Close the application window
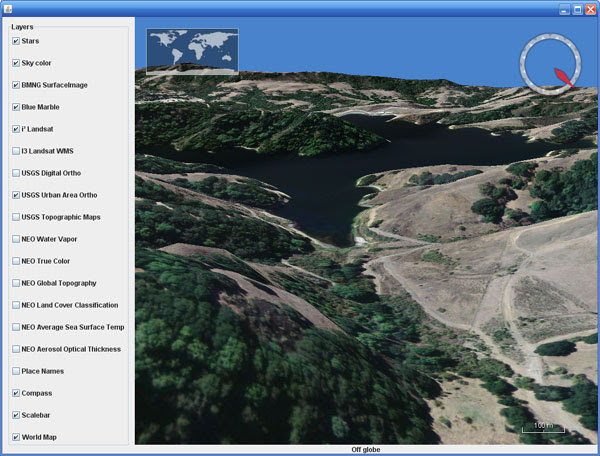 pyautogui.click(x=590, y=10)
